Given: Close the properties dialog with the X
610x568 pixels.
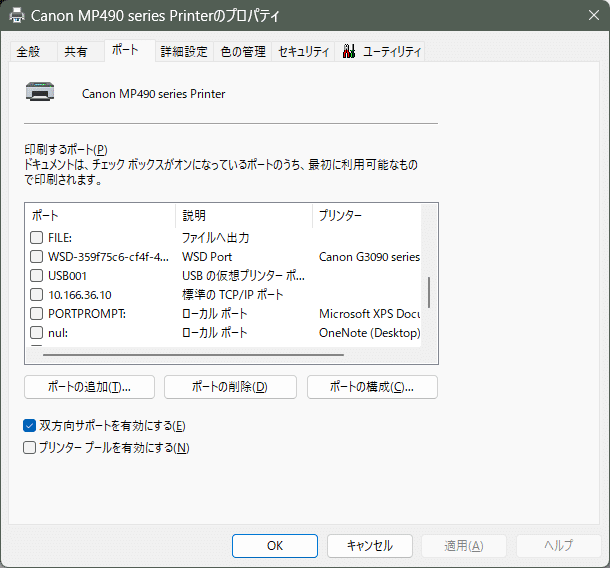Looking at the screenshot, I should coord(594,16).
